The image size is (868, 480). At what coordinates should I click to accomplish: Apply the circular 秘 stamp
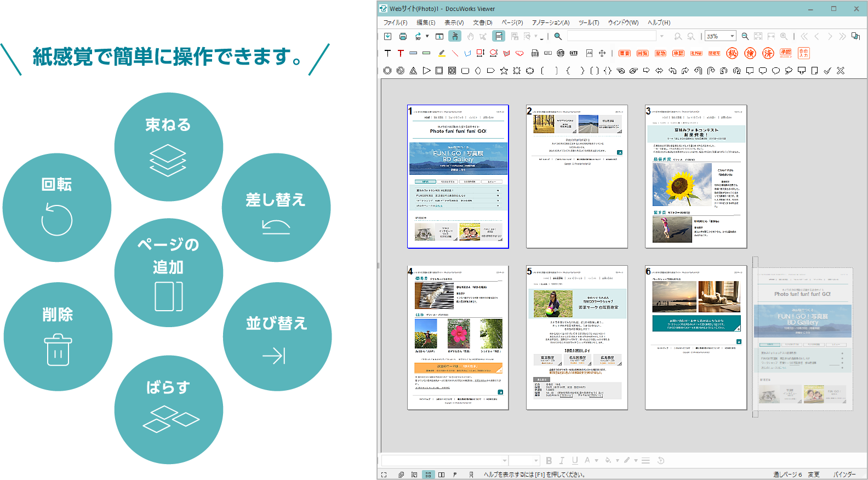(732, 53)
